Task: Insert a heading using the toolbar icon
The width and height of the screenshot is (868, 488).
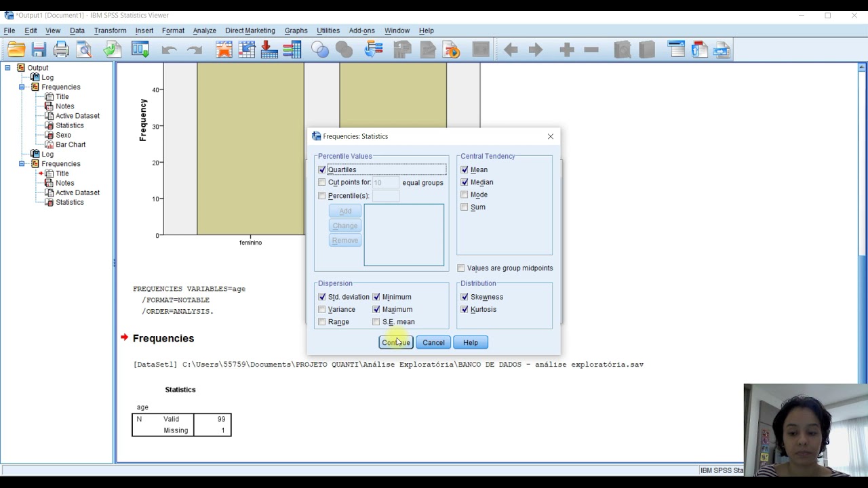Action: [x=676, y=49]
